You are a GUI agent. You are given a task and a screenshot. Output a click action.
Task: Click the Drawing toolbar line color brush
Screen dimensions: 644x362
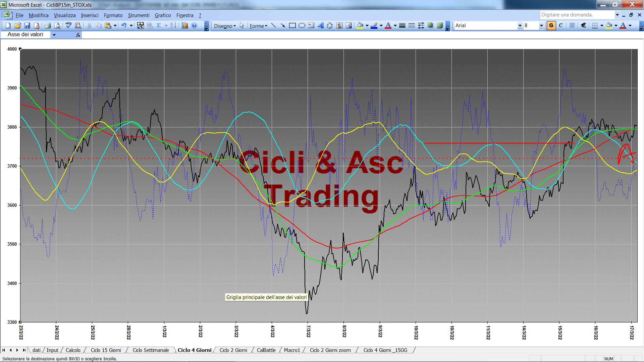point(374,25)
